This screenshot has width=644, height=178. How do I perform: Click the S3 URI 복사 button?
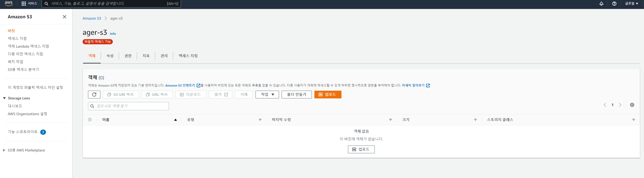click(121, 95)
